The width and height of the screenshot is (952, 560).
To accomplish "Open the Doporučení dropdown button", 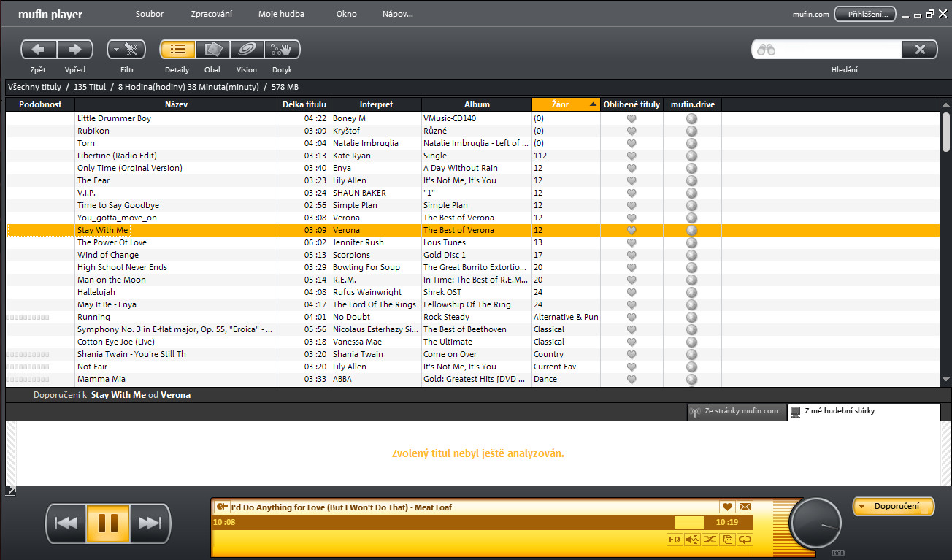I will point(894,506).
